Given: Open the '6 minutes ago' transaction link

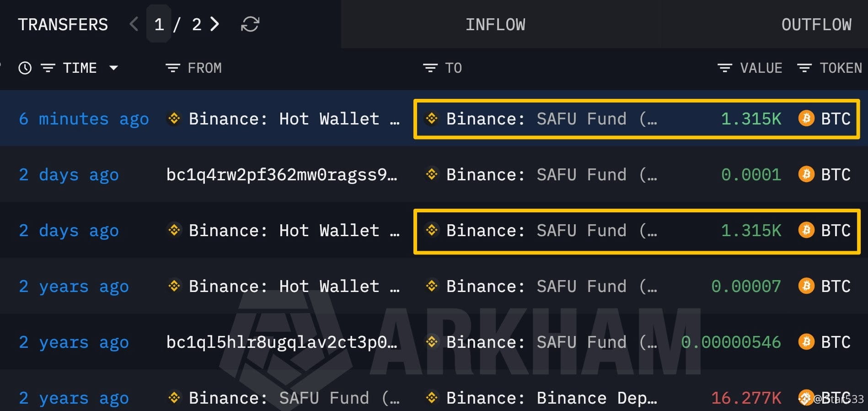Looking at the screenshot, I should (x=84, y=119).
